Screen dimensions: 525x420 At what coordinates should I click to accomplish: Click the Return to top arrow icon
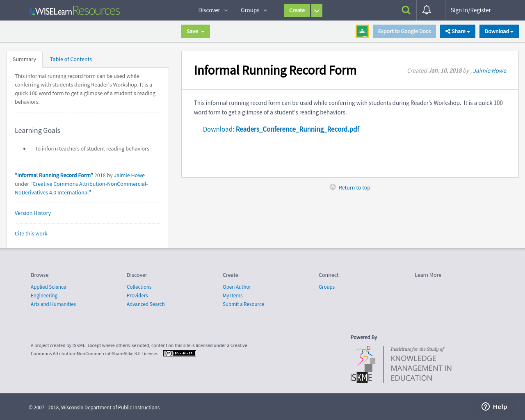click(332, 187)
